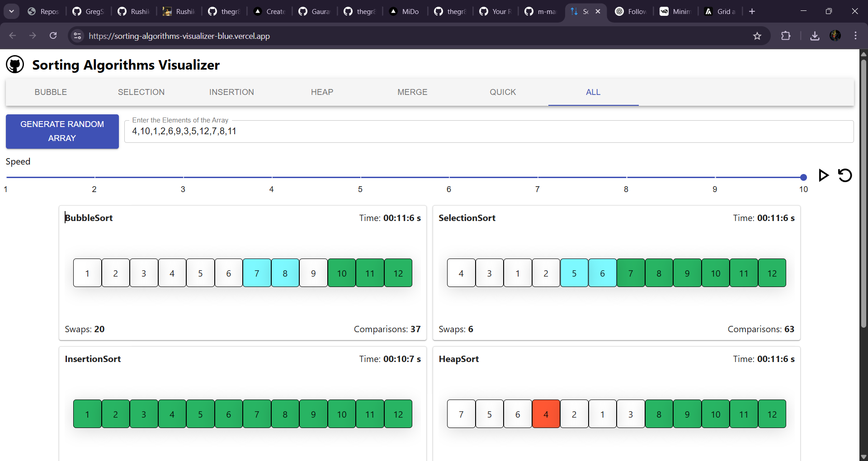868x461 pixels.
Task: Click the array elements input field
Action: pos(488,132)
